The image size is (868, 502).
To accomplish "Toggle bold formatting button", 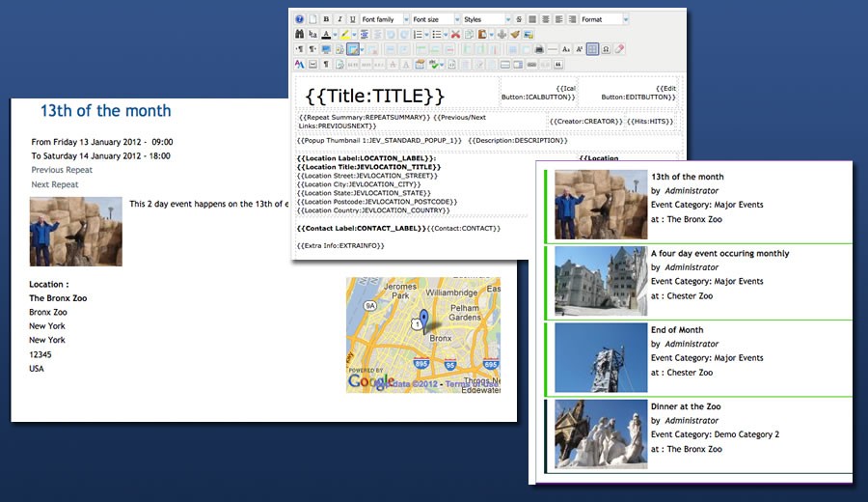I will point(326,19).
